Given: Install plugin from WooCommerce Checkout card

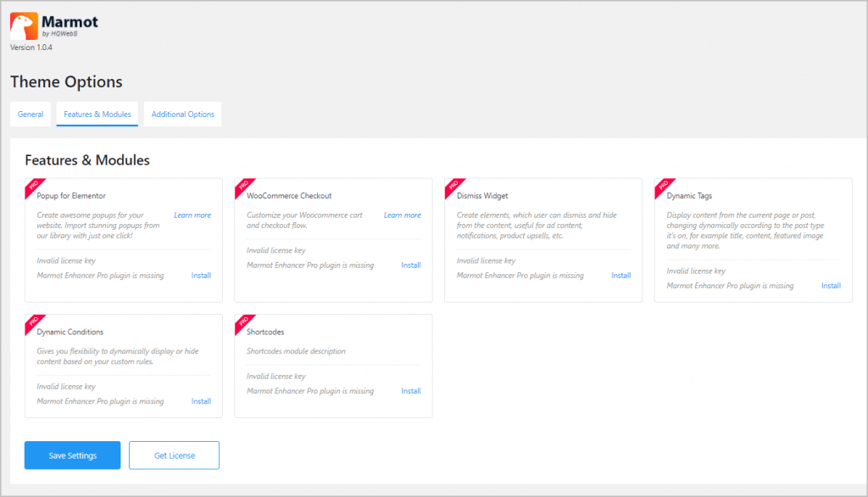Looking at the screenshot, I should [410, 265].
